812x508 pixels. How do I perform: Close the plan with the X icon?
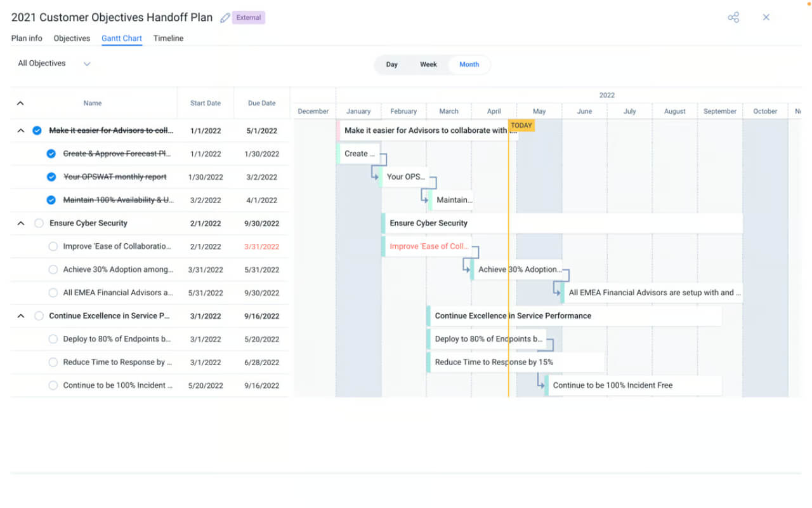(766, 17)
